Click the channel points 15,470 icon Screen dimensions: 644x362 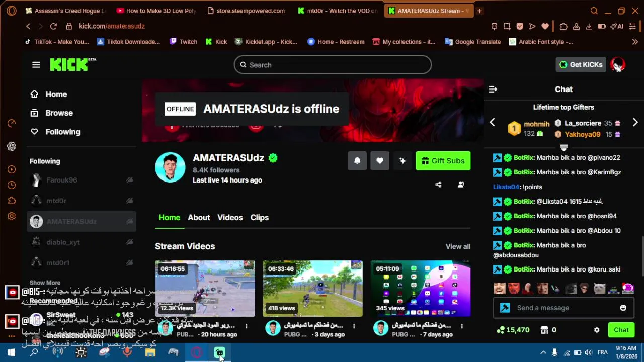point(500,330)
